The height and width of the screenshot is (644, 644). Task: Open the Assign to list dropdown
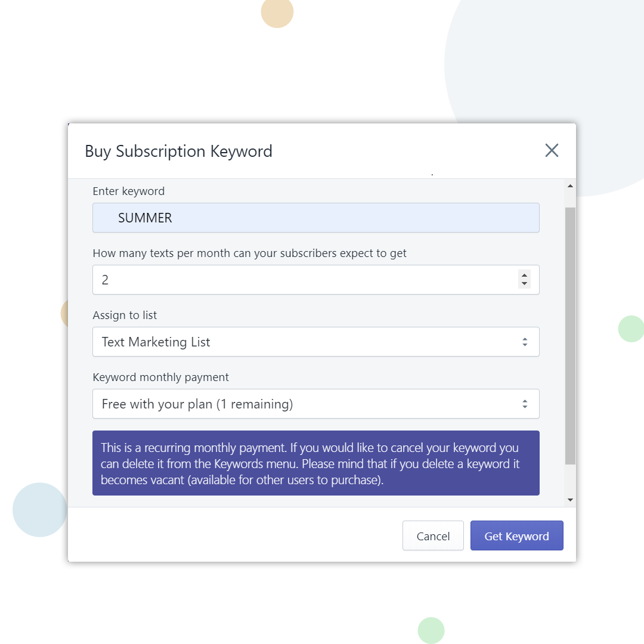pos(316,342)
